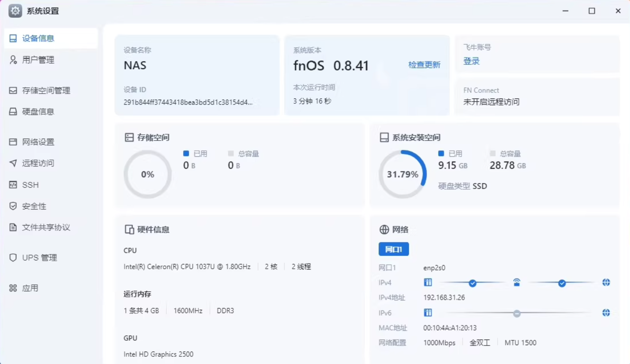Viewport: 630px width, 364px height.
Task: Select the 网口1 network tab
Action: click(393, 249)
